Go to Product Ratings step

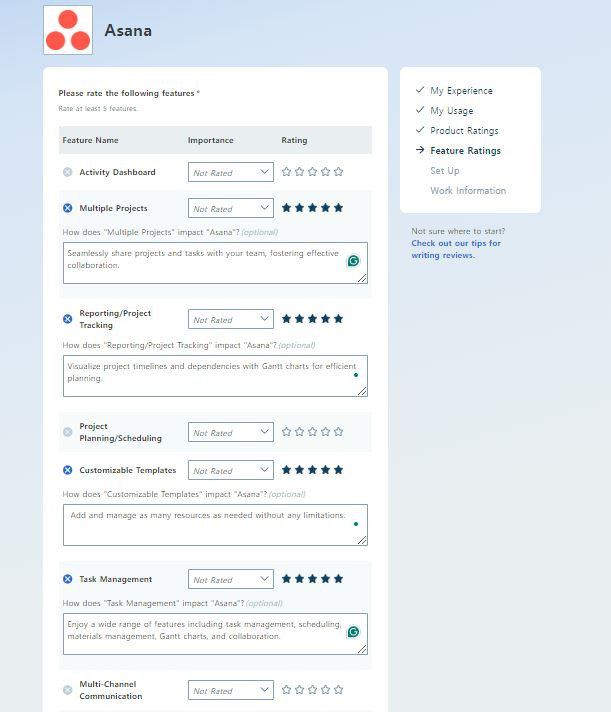(x=464, y=130)
